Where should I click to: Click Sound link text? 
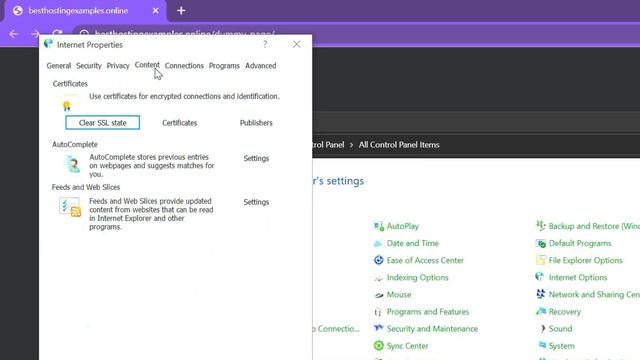[x=560, y=329]
